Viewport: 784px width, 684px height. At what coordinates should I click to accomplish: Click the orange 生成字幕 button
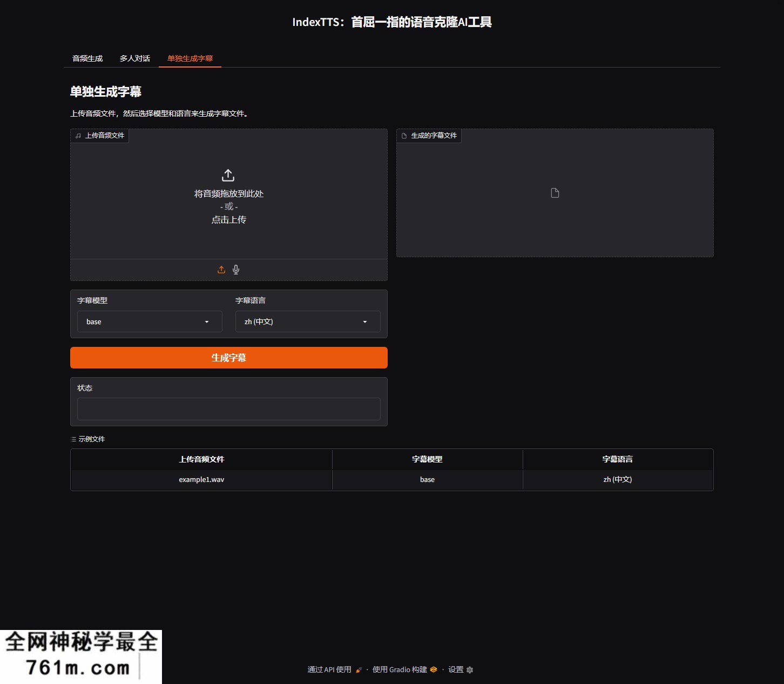[x=229, y=358]
